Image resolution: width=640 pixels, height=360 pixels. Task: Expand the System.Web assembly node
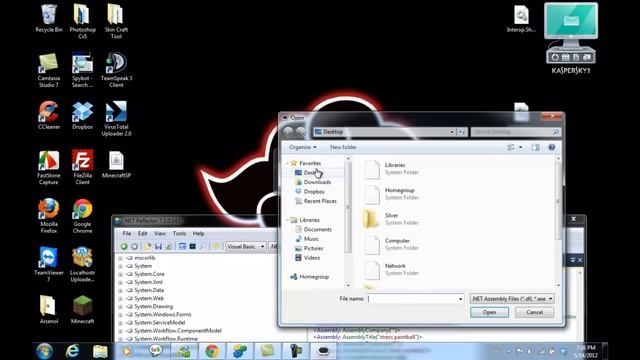coord(120,299)
